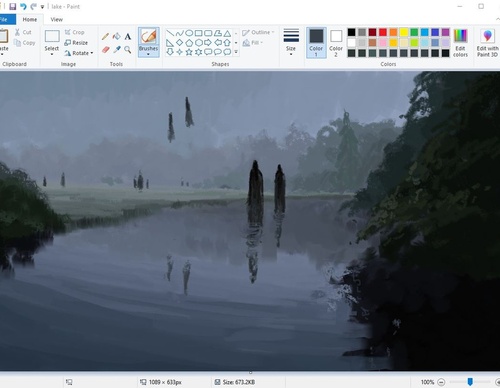Pick the red color swatch
This screenshot has height=388, width=500.
tap(383, 32)
